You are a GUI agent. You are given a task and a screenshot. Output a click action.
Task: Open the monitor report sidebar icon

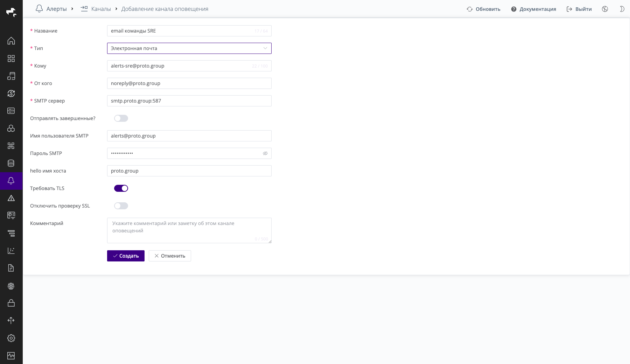point(11,216)
